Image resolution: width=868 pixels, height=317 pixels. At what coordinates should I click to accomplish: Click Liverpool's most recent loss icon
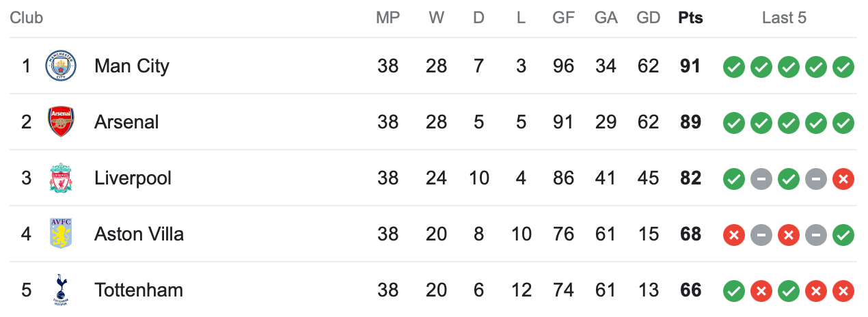(843, 179)
